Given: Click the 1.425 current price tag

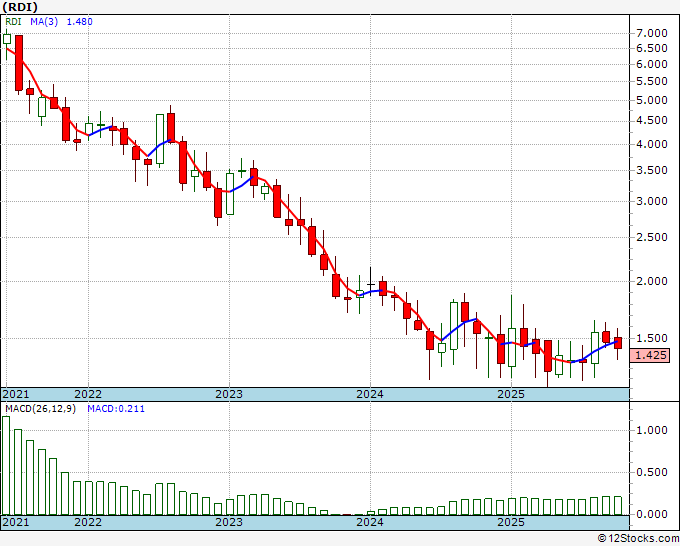Looking at the screenshot, I should [x=651, y=355].
